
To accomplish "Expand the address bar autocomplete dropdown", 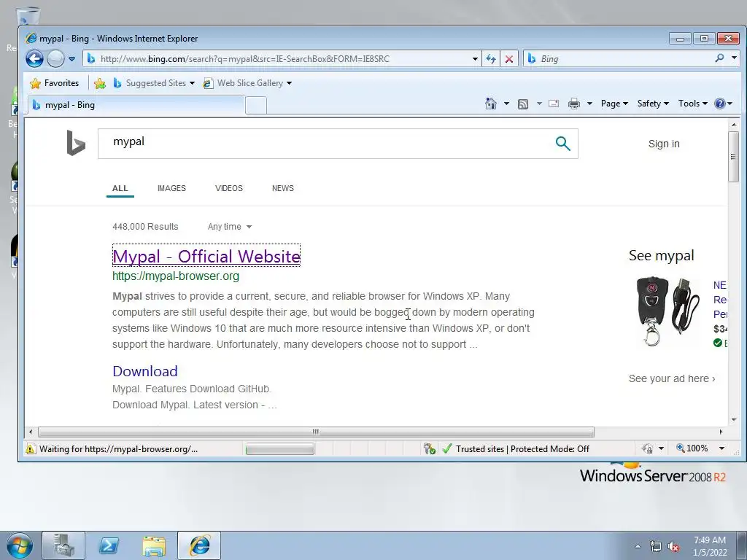I will pos(475,59).
